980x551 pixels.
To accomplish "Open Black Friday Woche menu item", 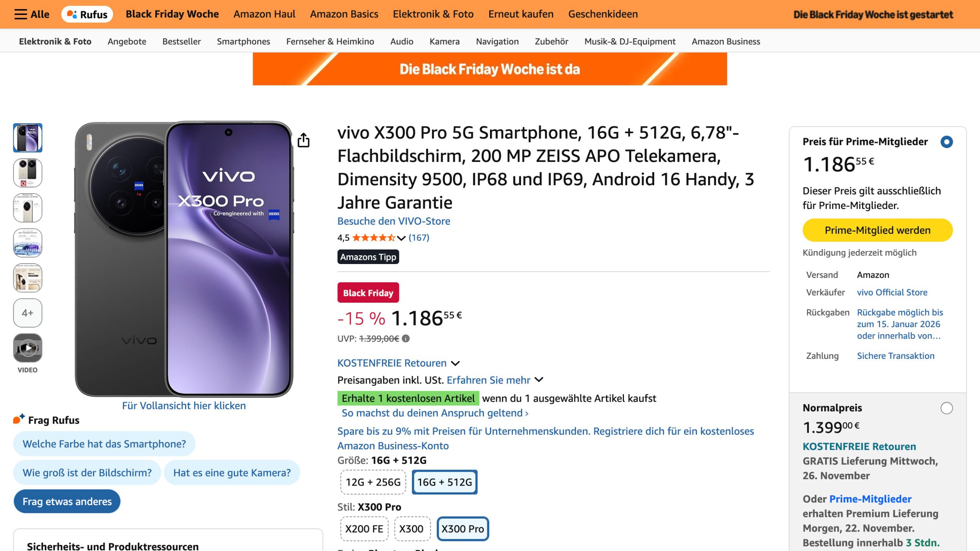I will click(172, 14).
